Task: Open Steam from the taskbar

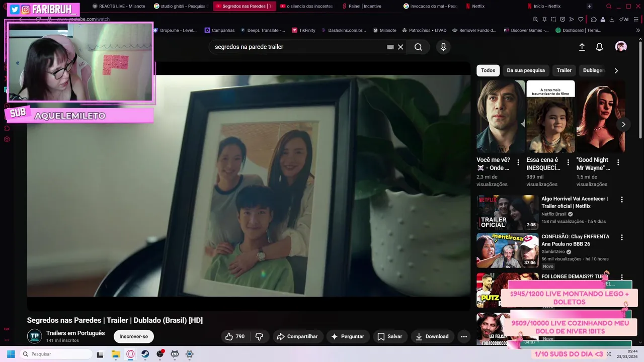Action: (x=145, y=354)
